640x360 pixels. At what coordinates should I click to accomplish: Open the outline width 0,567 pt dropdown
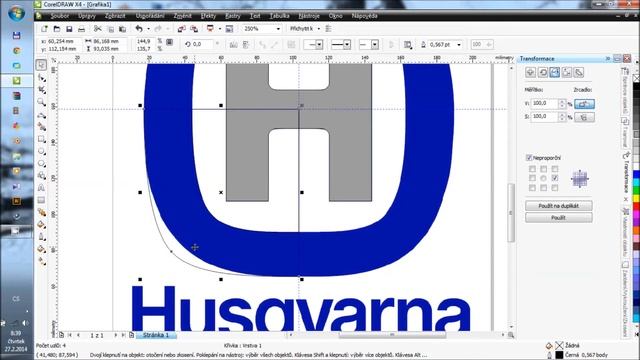click(459, 44)
